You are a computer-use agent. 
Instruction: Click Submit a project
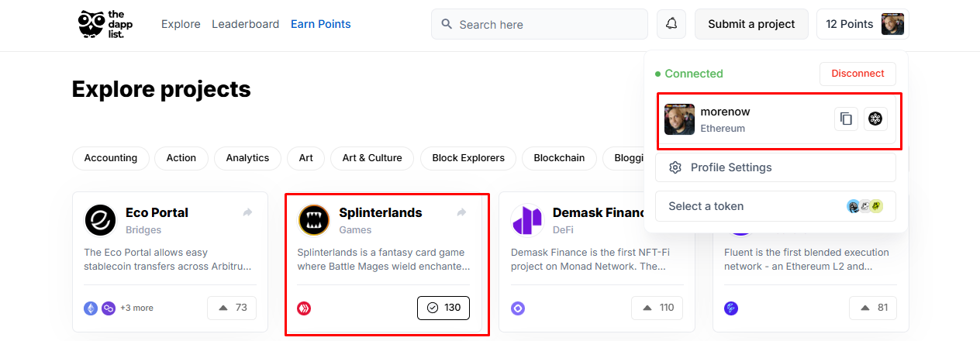point(751,24)
